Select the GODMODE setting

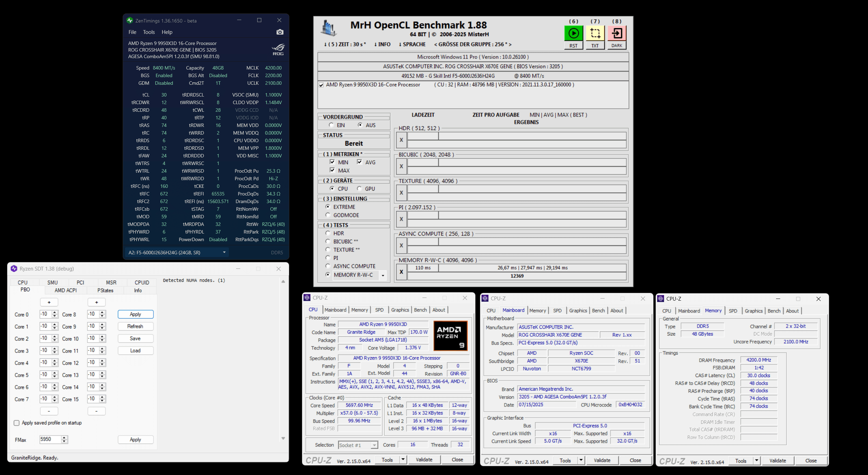pyautogui.click(x=328, y=215)
